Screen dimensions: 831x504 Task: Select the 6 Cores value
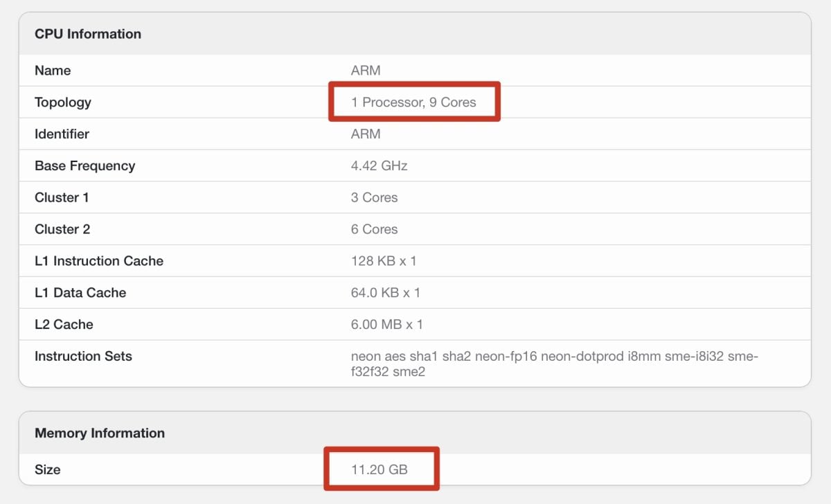pos(374,230)
